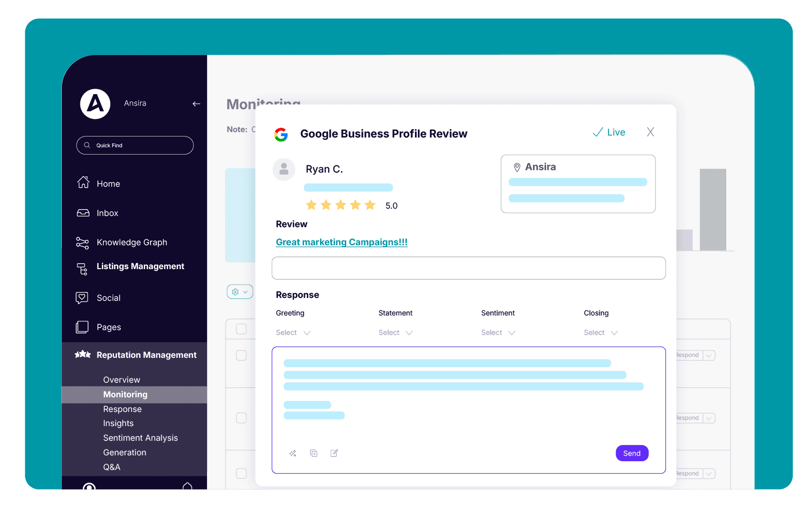Click Respond on the third review row

688,473
